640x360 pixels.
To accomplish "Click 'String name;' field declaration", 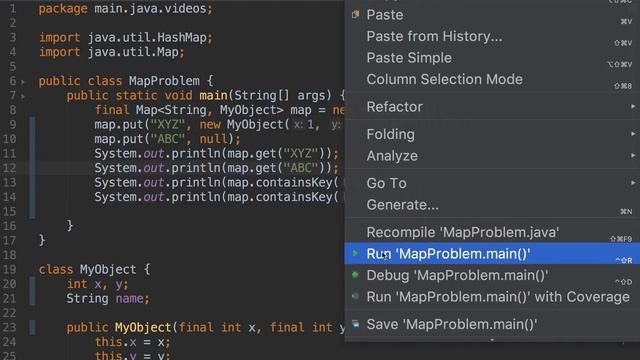I will point(108,298).
